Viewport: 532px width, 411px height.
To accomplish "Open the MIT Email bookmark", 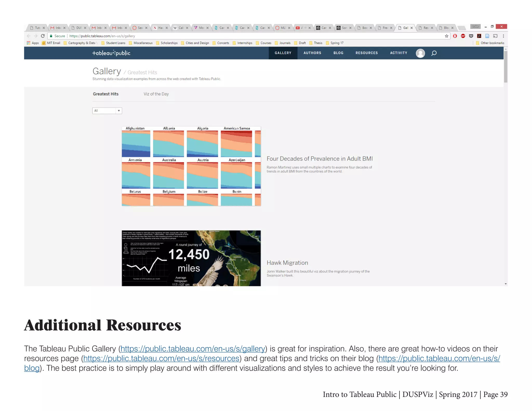I will tap(51, 43).
